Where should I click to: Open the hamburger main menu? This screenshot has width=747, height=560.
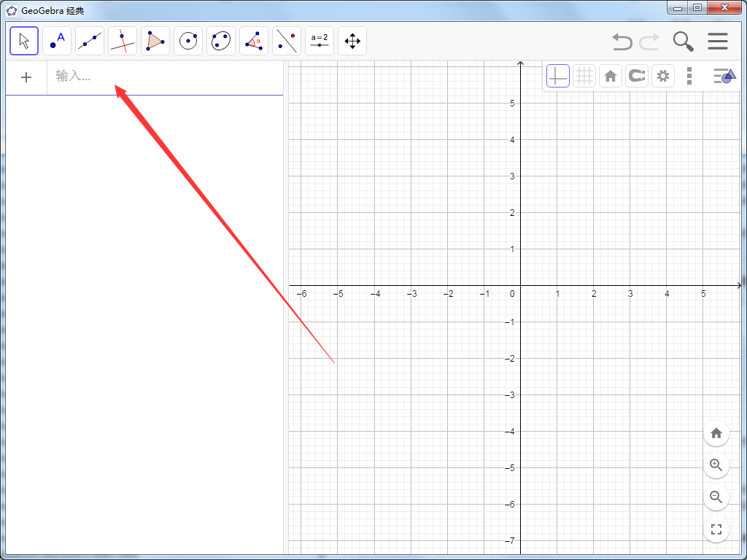[718, 42]
